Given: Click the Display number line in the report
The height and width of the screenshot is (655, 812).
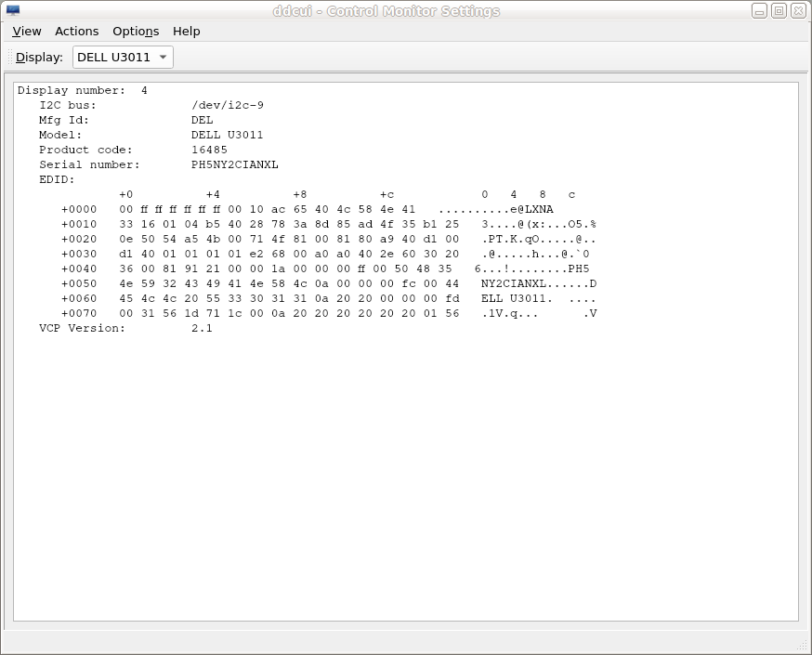Looking at the screenshot, I should tap(82, 90).
